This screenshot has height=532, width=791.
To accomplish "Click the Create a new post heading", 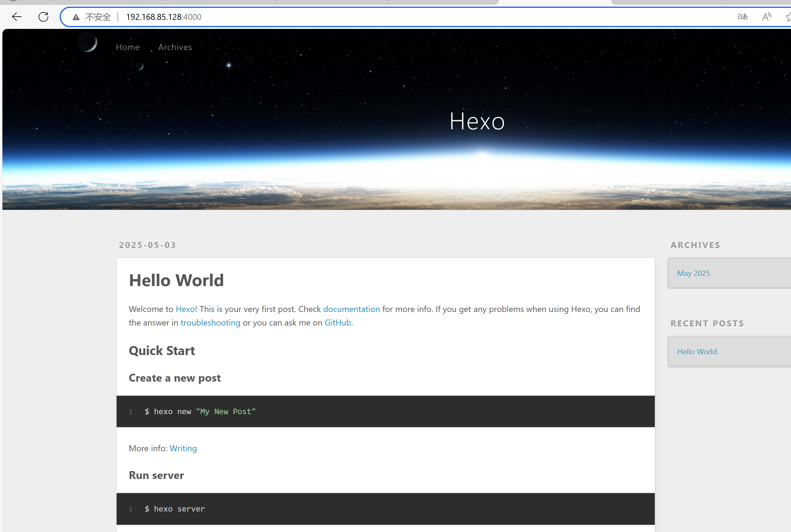I will (175, 378).
